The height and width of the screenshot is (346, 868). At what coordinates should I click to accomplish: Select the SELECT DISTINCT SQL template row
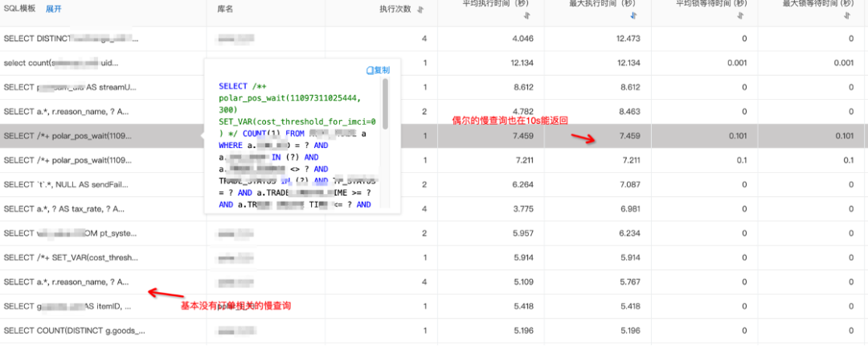pyautogui.click(x=71, y=39)
